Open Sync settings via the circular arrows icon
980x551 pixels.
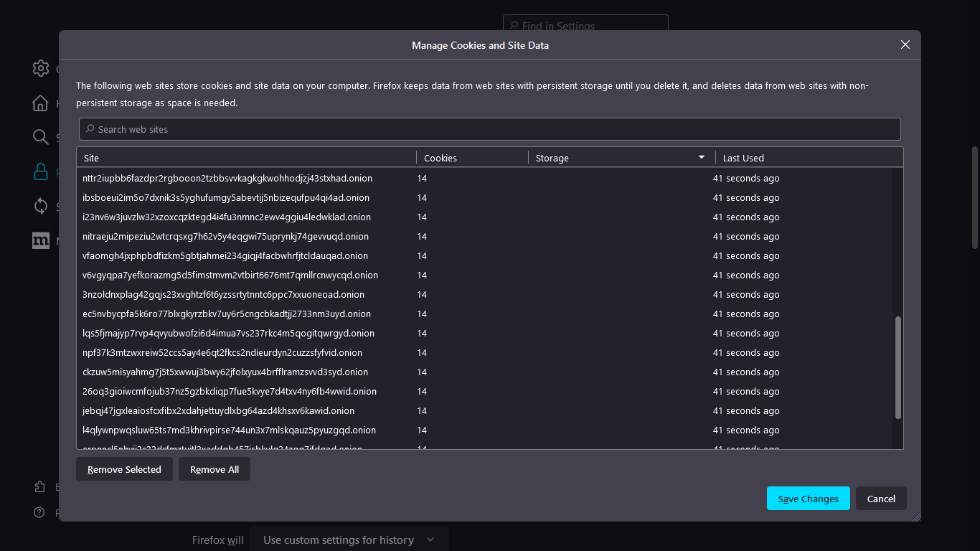point(41,206)
